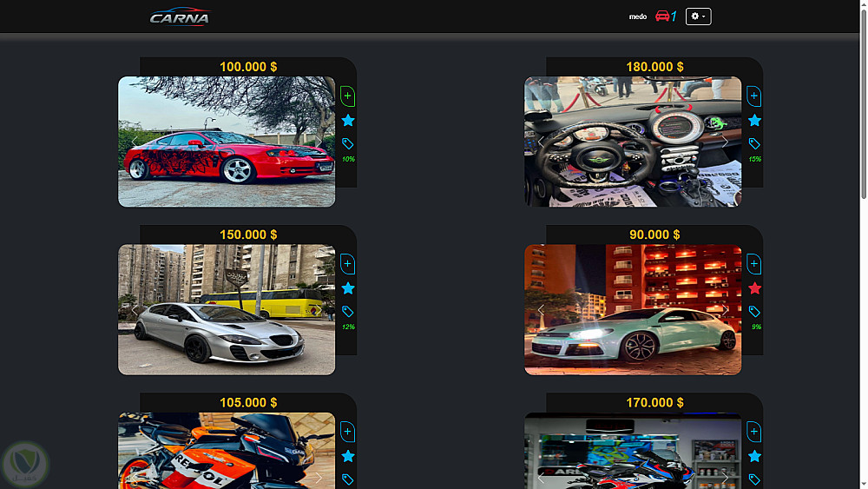
Task: Open the red car photo priced 100.000 $
Action: (227, 142)
